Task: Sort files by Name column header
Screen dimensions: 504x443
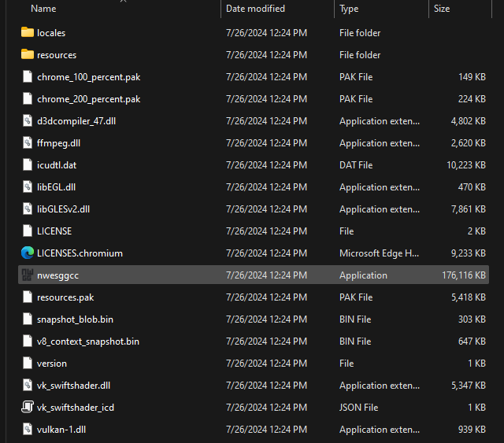Action: (44, 9)
